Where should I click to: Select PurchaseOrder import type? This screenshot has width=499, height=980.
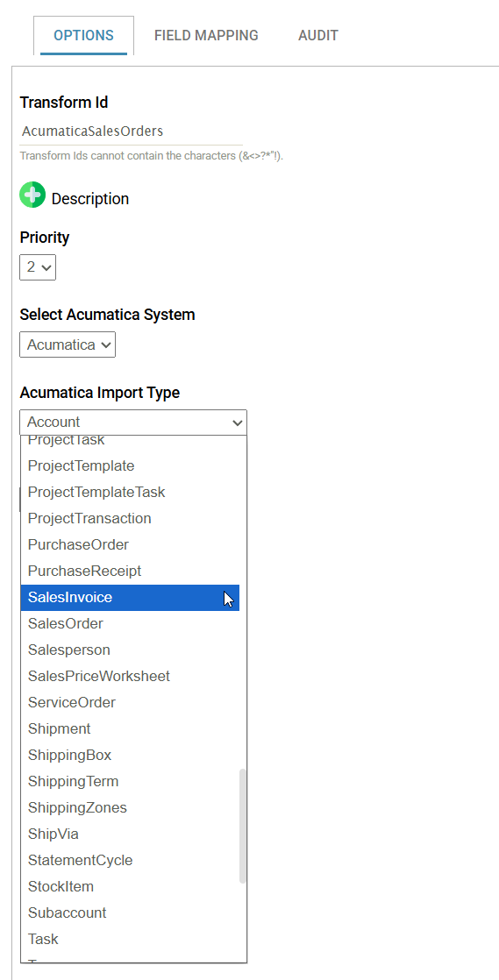coord(130,545)
